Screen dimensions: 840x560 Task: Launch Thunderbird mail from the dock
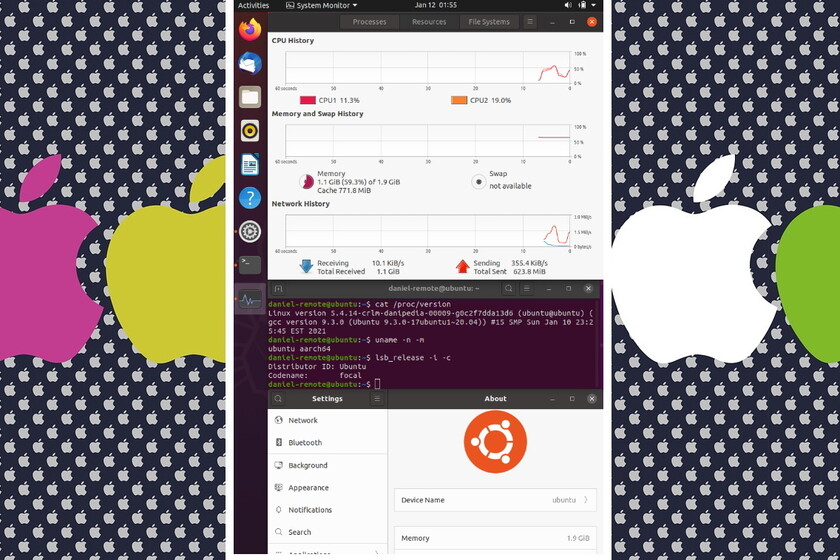[x=250, y=64]
